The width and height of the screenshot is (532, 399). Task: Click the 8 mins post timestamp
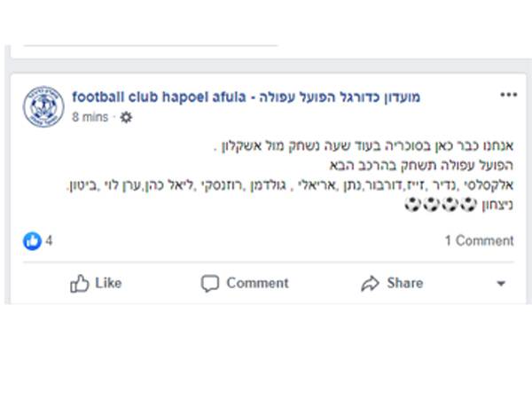[x=91, y=116]
